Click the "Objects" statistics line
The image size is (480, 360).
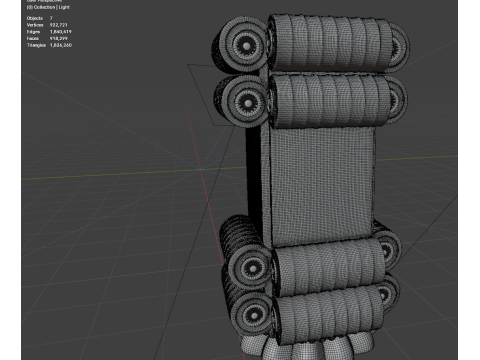(x=40, y=18)
